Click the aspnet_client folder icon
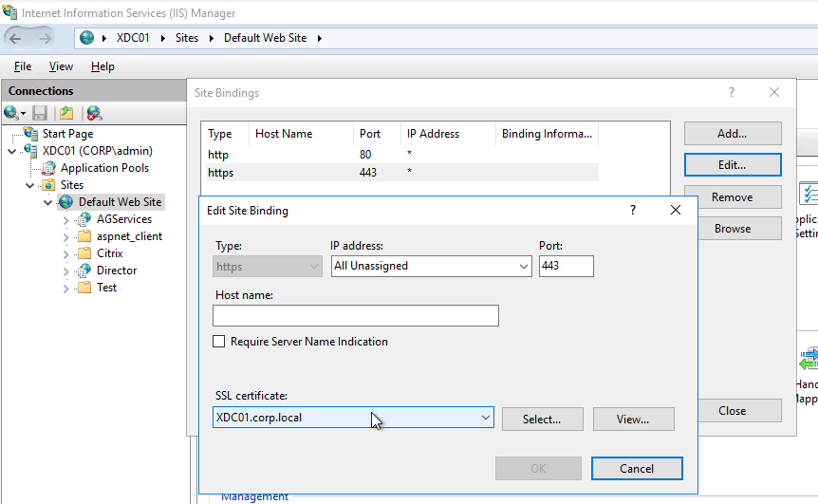The image size is (818, 504). [x=84, y=236]
